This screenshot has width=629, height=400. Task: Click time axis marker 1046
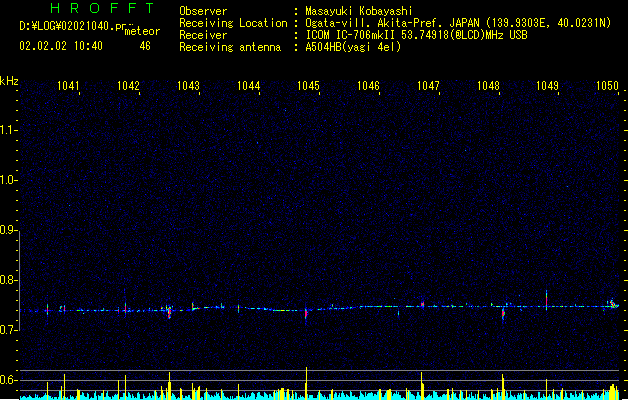point(368,85)
